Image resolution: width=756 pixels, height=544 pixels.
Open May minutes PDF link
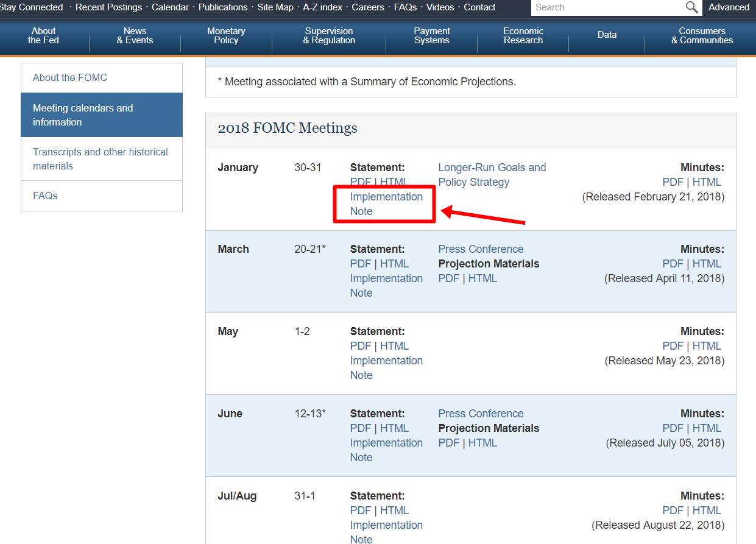673,346
